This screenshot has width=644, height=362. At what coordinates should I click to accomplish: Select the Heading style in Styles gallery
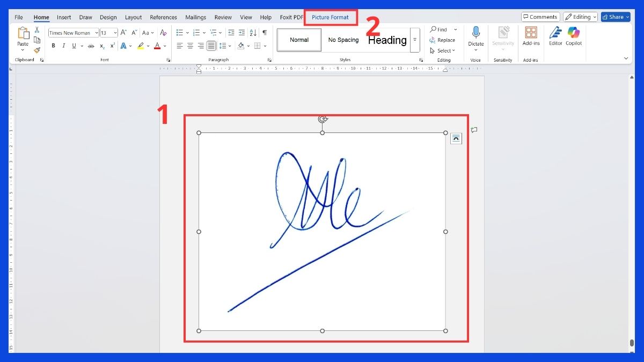(387, 40)
